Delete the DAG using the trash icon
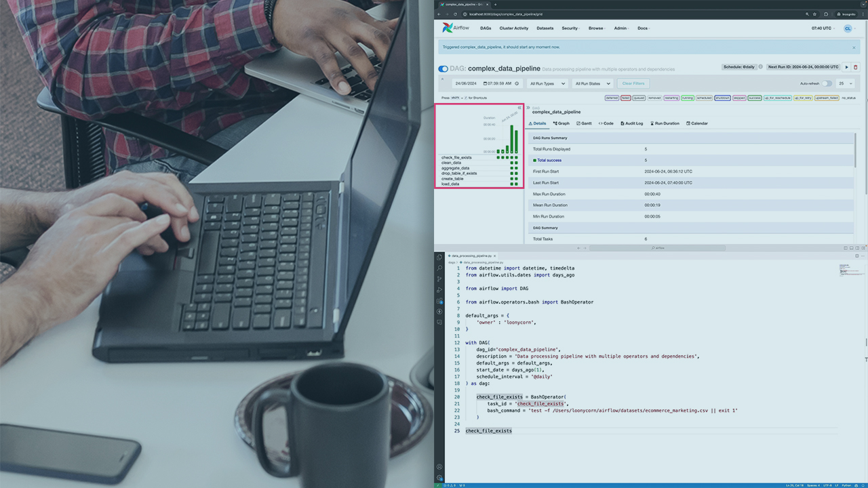868x488 pixels. 855,67
